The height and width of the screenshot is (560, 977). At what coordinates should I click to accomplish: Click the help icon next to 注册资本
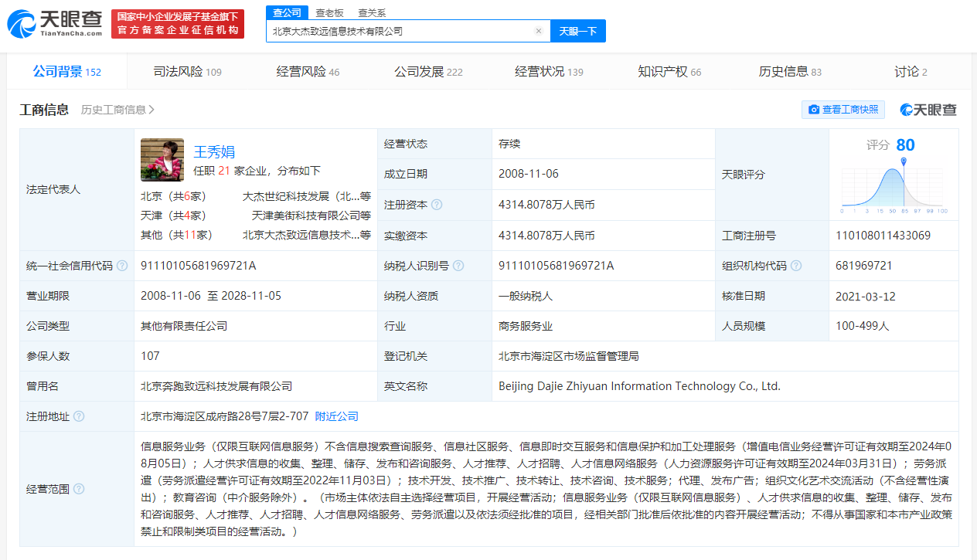click(x=437, y=205)
